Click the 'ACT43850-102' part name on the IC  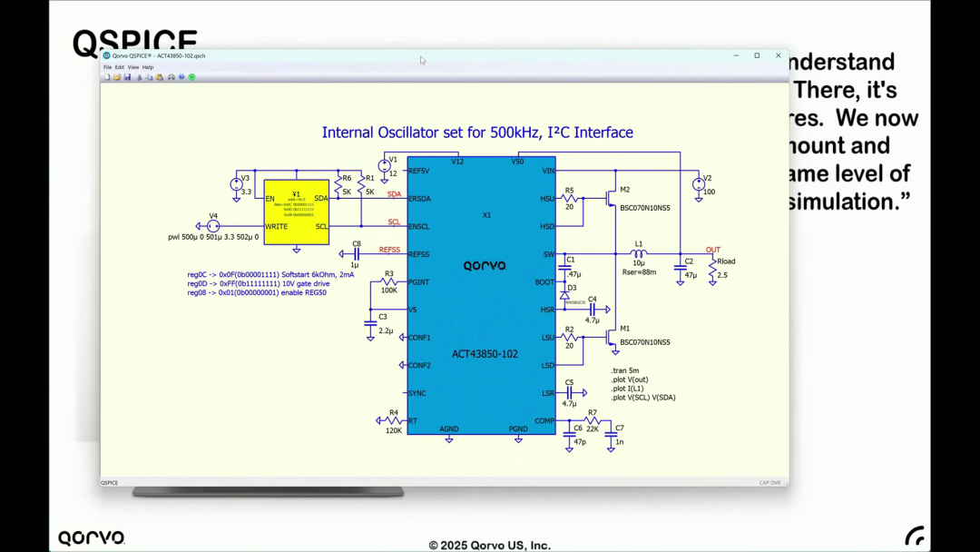click(485, 354)
